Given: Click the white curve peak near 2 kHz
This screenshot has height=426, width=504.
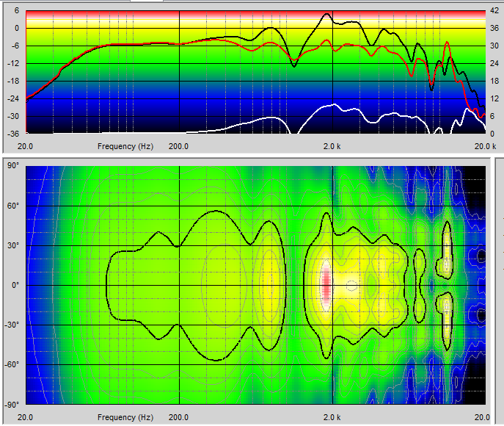Looking at the screenshot, I should pos(335,104).
